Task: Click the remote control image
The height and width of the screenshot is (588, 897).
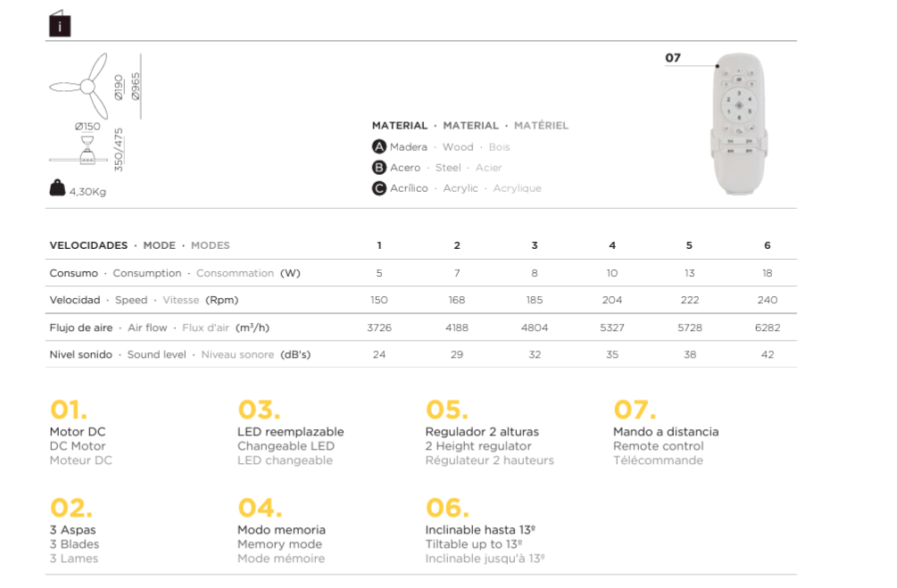Action: click(x=739, y=124)
